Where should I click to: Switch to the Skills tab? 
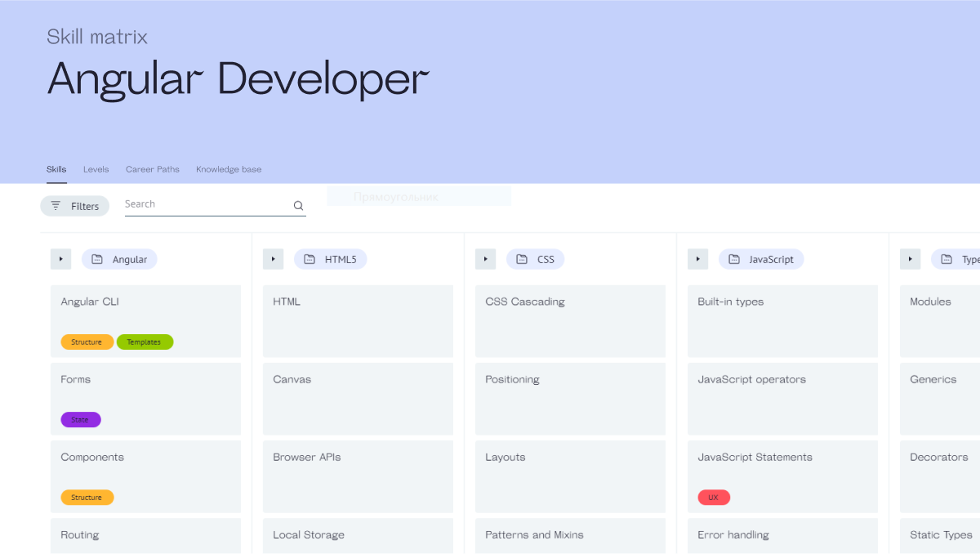(x=56, y=169)
